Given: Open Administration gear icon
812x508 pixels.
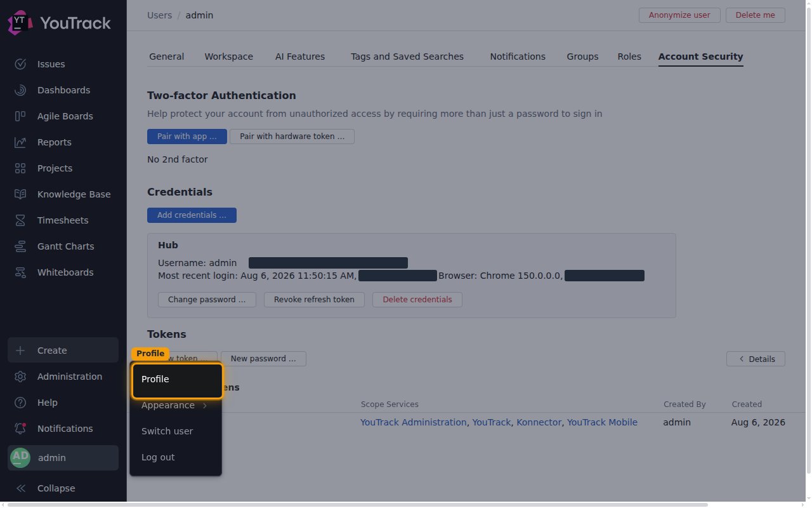Looking at the screenshot, I should 20,377.
